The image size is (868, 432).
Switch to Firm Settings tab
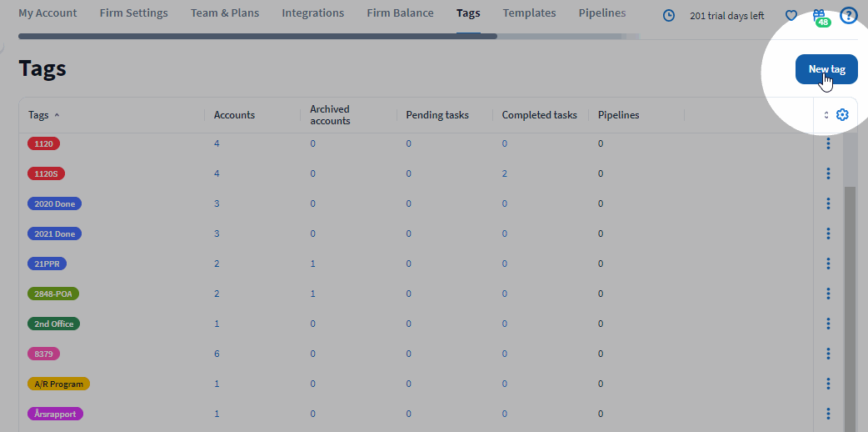[133, 13]
